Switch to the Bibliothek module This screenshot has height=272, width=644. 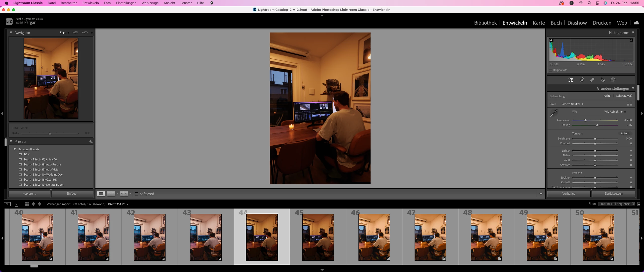[x=485, y=23]
